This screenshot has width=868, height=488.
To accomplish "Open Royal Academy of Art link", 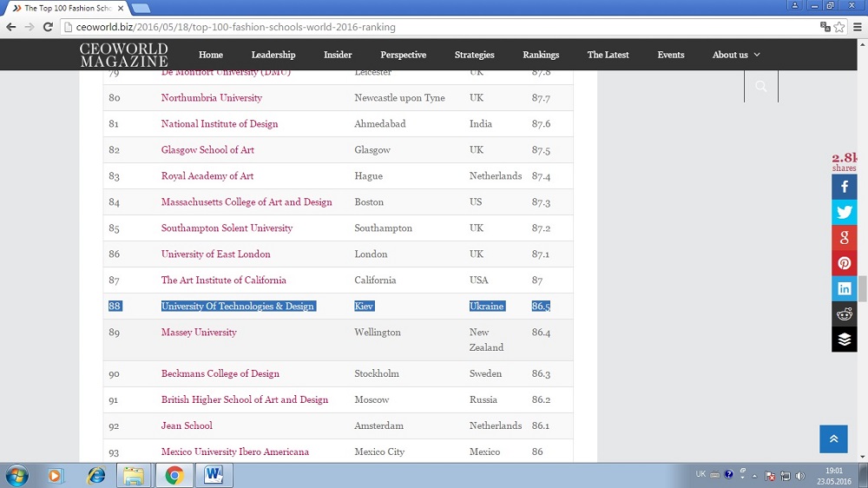I will pos(207,175).
